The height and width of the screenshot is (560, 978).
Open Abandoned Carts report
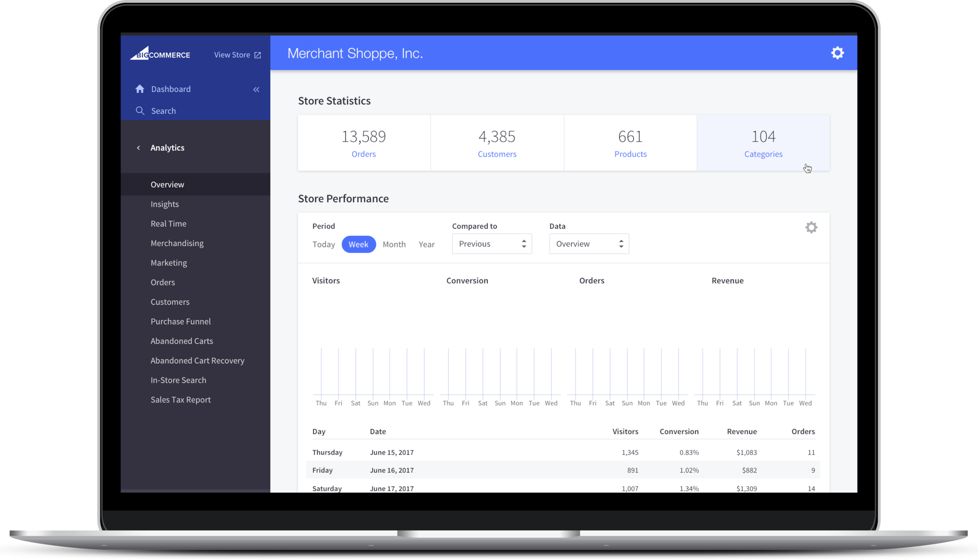[182, 341]
